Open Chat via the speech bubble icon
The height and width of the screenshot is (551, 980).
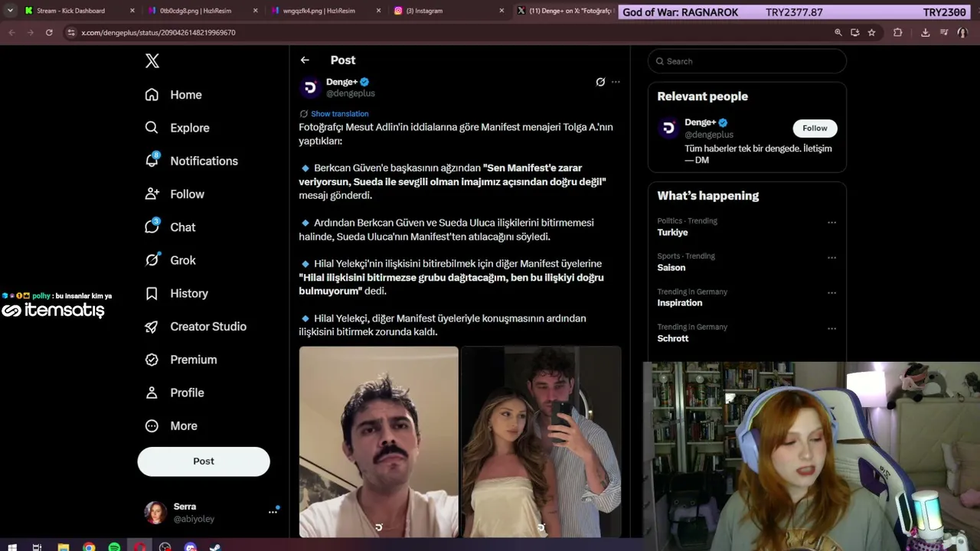tap(152, 227)
